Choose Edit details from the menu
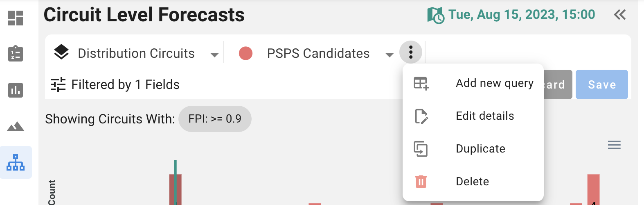The width and height of the screenshot is (644, 205). 485,116
